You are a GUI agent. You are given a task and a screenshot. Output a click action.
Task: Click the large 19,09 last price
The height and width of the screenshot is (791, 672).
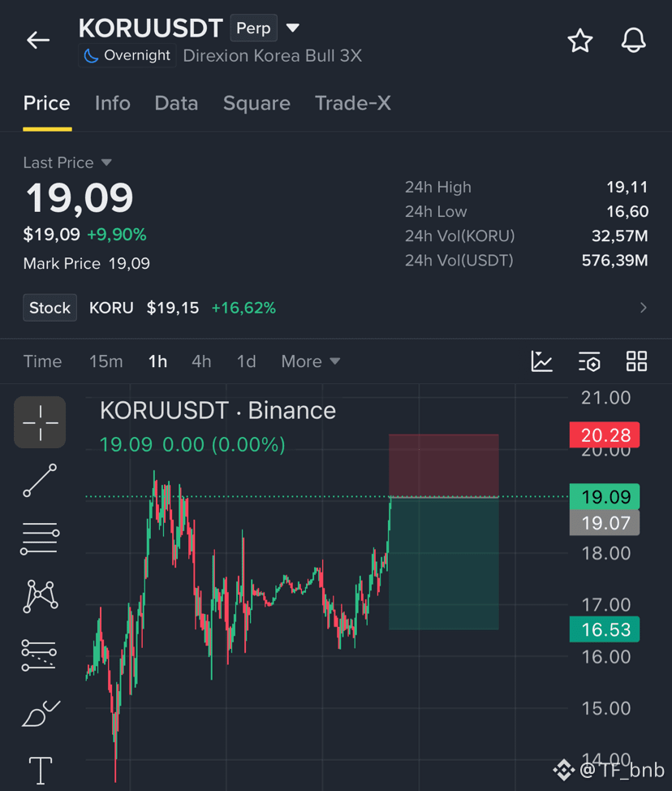click(80, 198)
